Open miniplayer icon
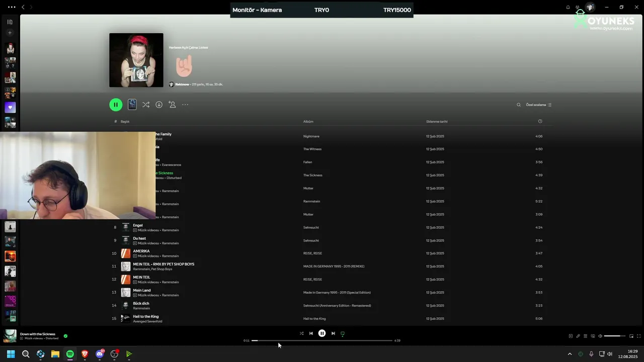 [x=631, y=336]
